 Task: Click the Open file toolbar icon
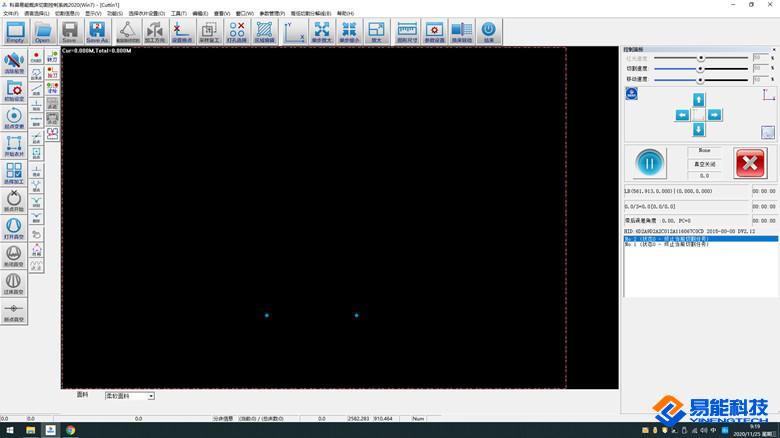pos(42,32)
